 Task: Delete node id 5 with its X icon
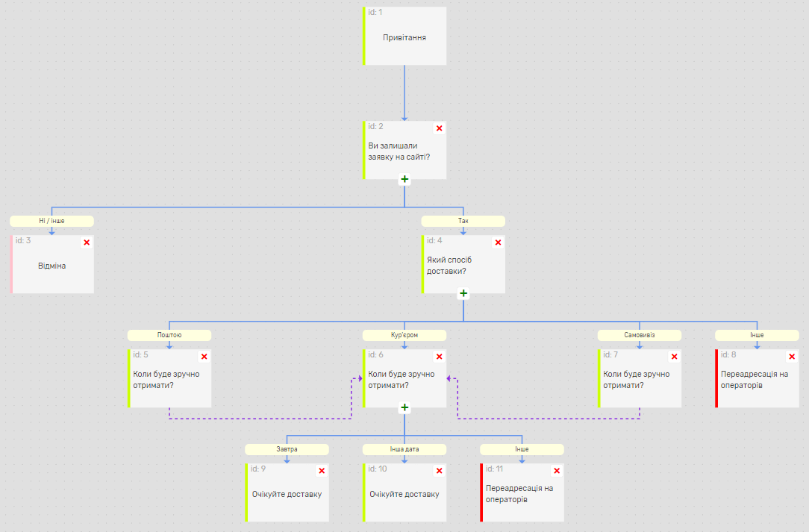point(204,357)
